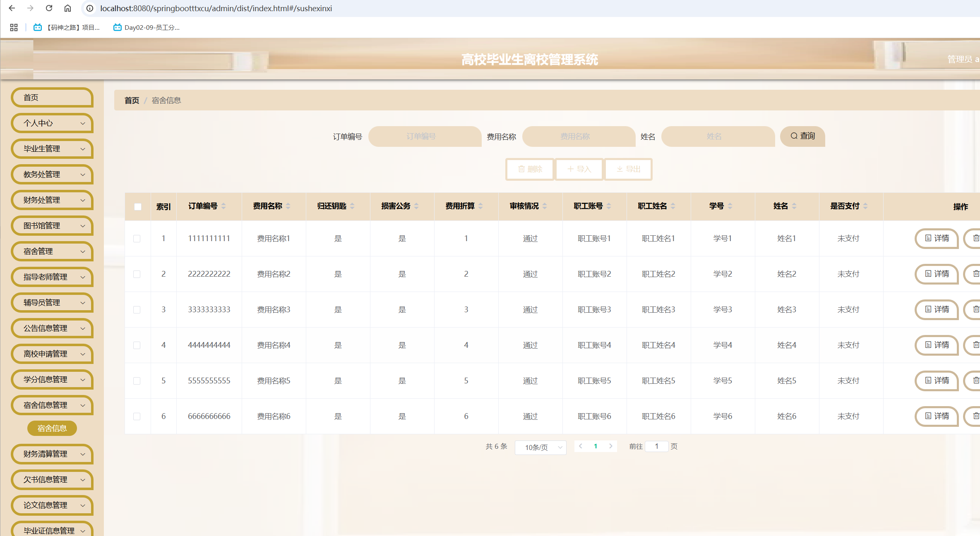Click the 导入 import button
This screenshot has width=980, height=536.
579,169
